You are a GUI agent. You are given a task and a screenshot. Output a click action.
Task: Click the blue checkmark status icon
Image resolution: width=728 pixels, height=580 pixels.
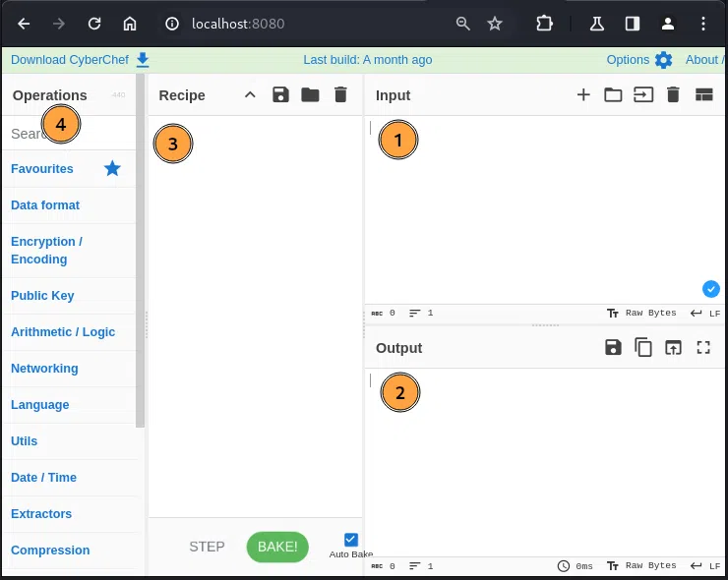[711, 289]
